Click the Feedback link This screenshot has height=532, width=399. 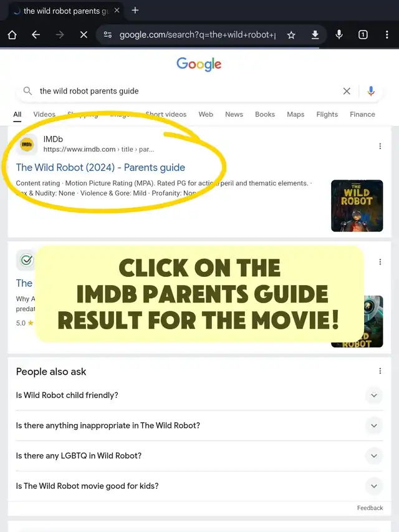click(370, 508)
